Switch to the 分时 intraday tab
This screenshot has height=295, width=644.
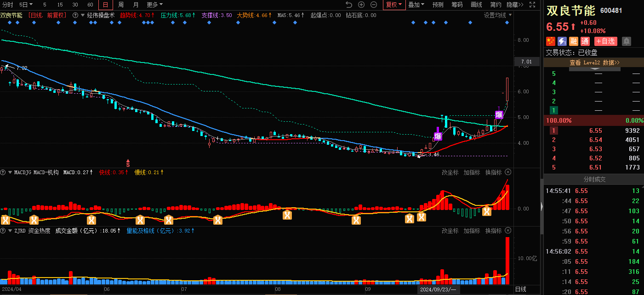click(8, 5)
